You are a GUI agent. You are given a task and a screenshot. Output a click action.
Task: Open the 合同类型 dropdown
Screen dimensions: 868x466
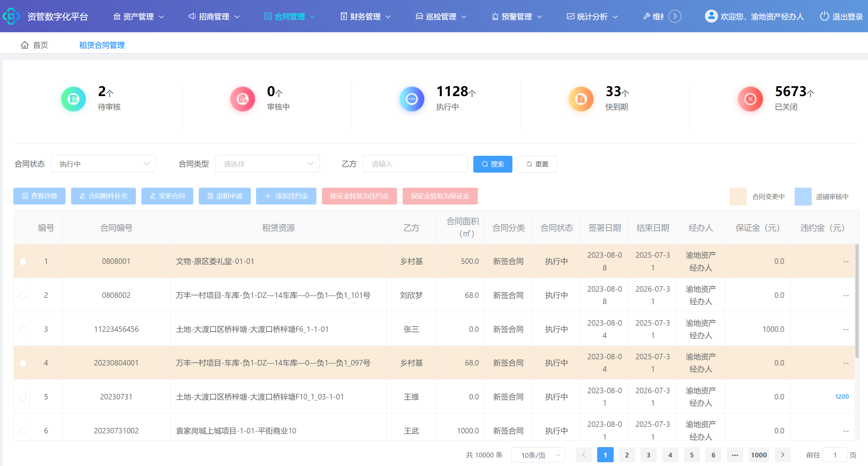coord(267,164)
